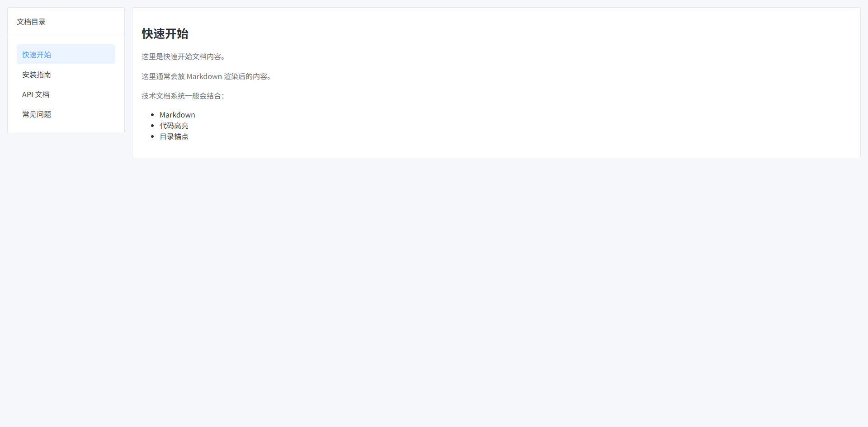Viewport: 868px width, 427px height.
Task: Click the bold 快速开始 content heading
Action: [165, 34]
